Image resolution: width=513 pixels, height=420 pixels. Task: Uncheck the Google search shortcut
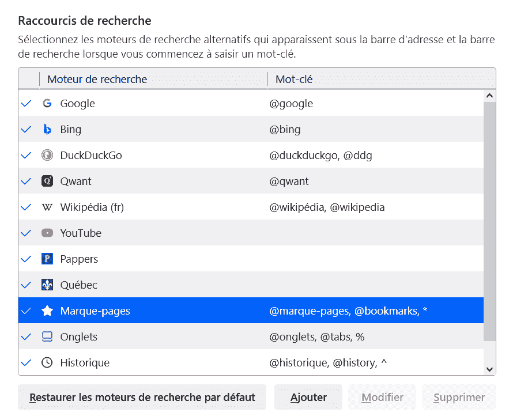point(26,103)
